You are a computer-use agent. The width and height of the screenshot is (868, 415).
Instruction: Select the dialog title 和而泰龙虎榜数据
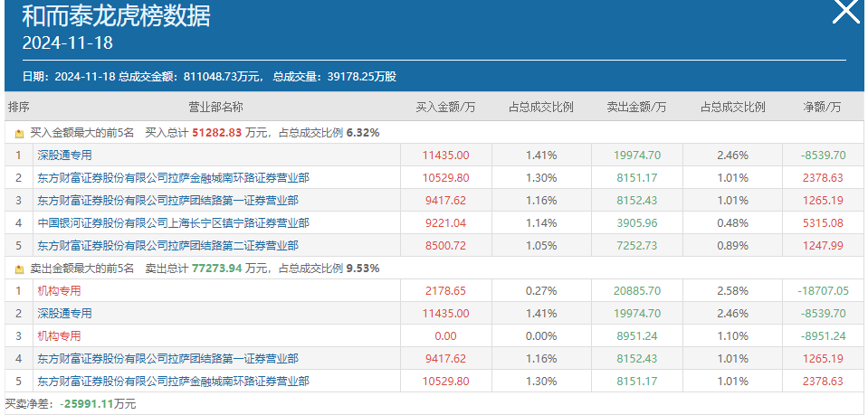[x=116, y=16]
